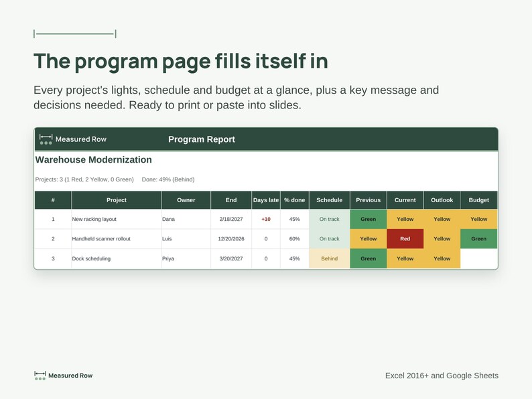532x399 pixels.
Task: Click Yellow Outlook cell for Dock scheduling
Action: click(x=442, y=258)
